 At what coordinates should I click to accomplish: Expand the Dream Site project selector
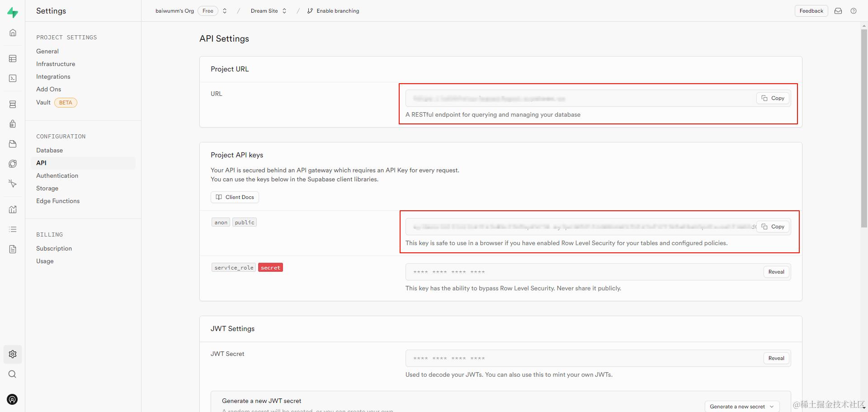click(x=284, y=11)
